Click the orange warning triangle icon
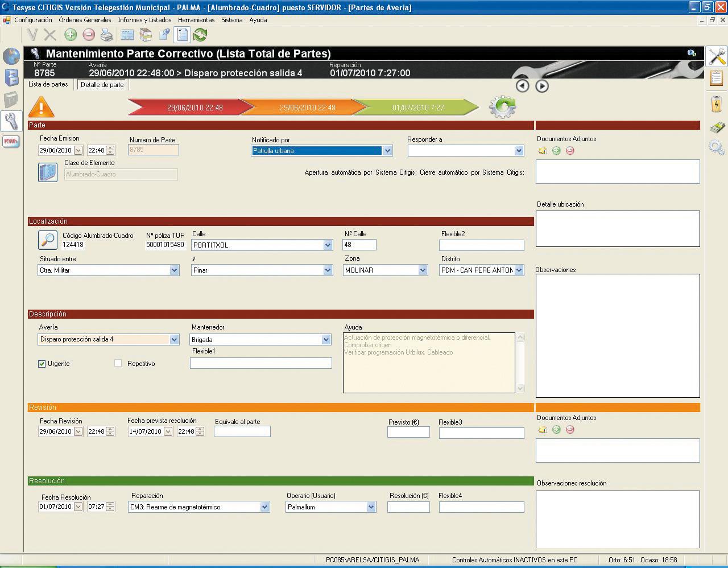 [x=41, y=106]
